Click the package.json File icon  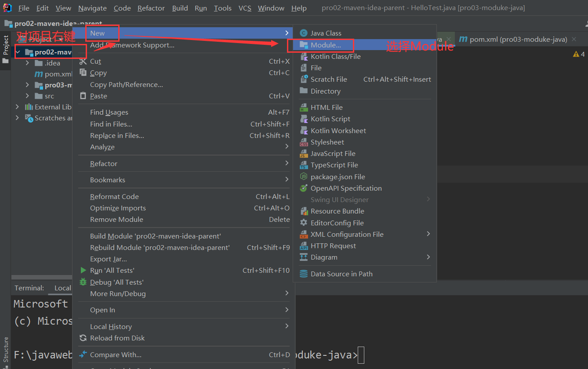pyautogui.click(x=303, y=177)
